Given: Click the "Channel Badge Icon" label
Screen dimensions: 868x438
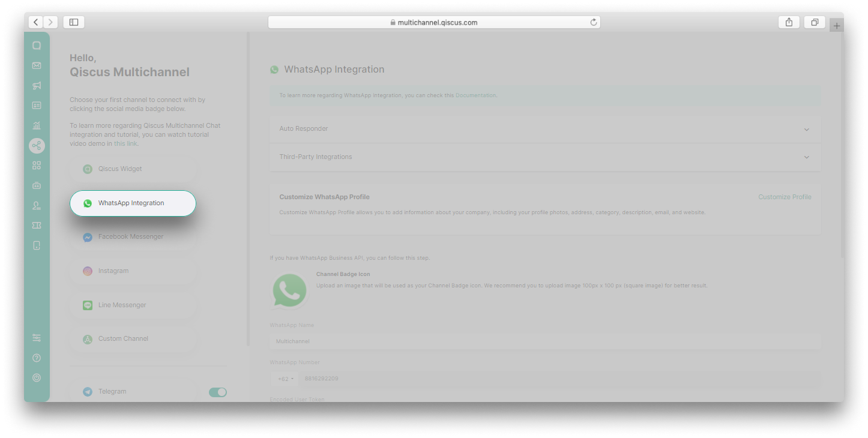Looking at the screenshot, I should point(343,274).
